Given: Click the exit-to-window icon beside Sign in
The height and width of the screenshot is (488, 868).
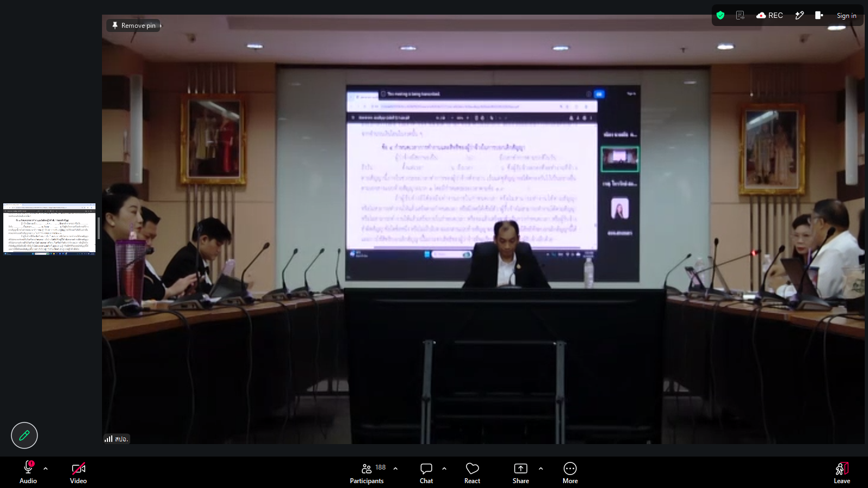Looking at the screenshot, I should [x=819, y=15].
